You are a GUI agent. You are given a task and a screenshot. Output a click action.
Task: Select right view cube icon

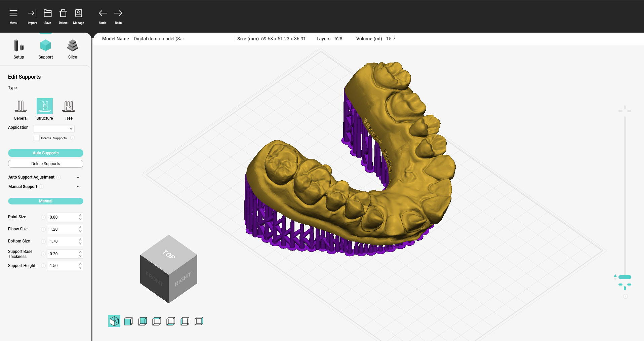(199, 321)
